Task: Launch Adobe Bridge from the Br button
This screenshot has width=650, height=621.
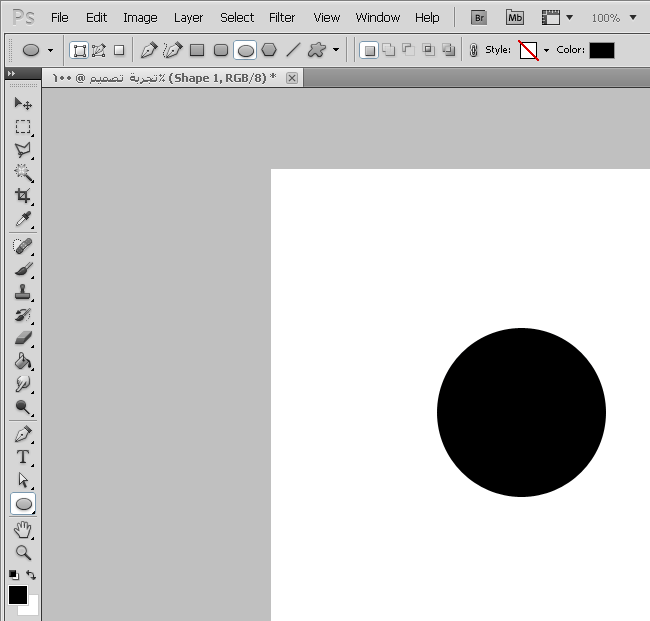Action: (479, 18)
